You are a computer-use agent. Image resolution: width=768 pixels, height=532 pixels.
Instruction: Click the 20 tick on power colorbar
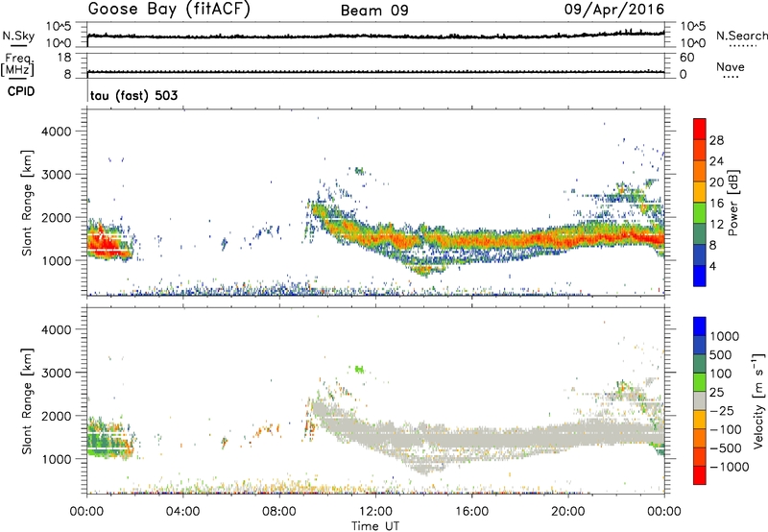pyautogui.click(x=716, y=182)
